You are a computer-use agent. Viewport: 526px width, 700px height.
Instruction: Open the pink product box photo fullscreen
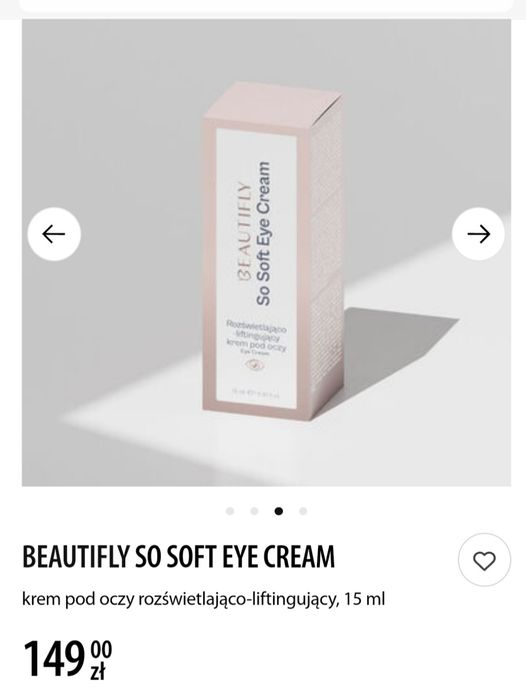pyautogui.click(x=266, y=252)
